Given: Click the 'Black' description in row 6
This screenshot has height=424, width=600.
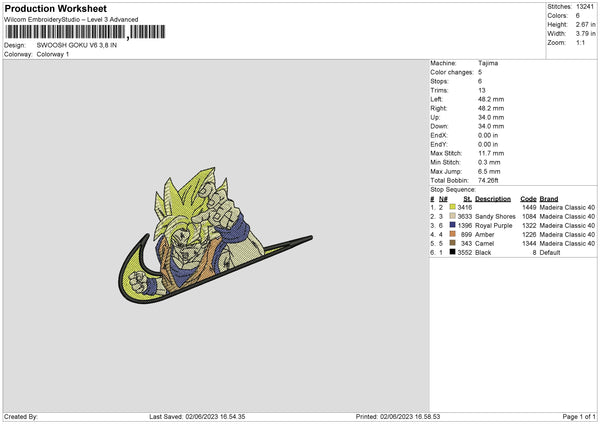Looking at the screenshot, I should 483,253.
